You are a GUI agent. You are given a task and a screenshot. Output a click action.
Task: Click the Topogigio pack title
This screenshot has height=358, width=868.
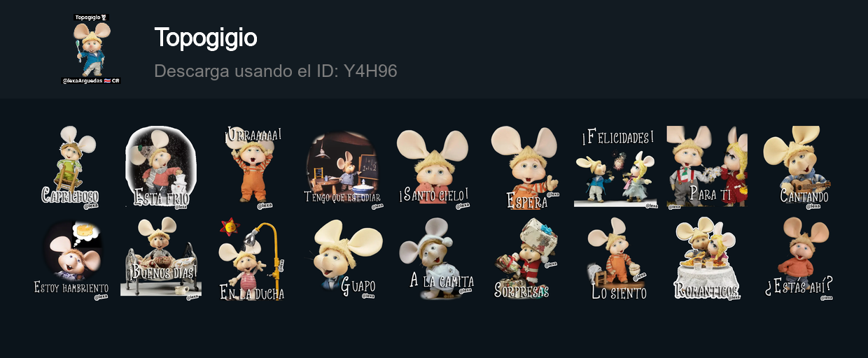click(206, 38)
